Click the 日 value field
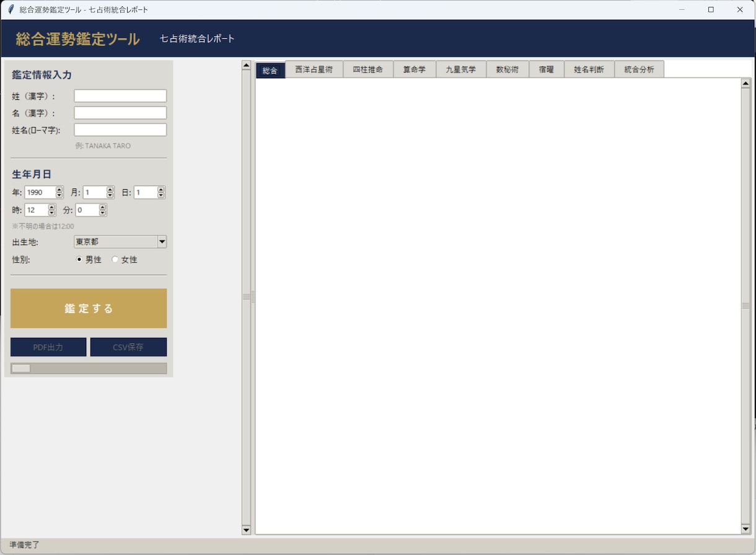This screenshot has height=555, width=756. (146, 192)
